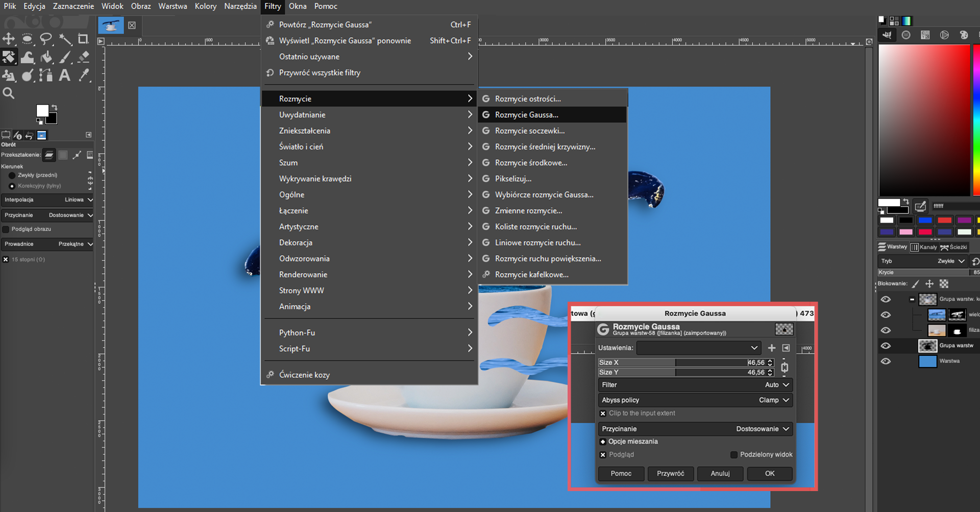
Task: Enable the Podzielony widok checkbox
Action: (x=734, y=455)
